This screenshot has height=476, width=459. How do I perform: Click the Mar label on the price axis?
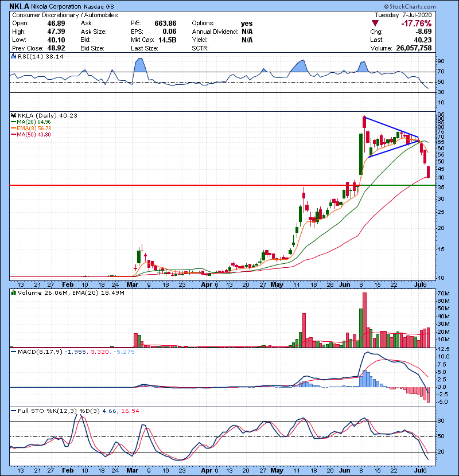click(133, 284)
